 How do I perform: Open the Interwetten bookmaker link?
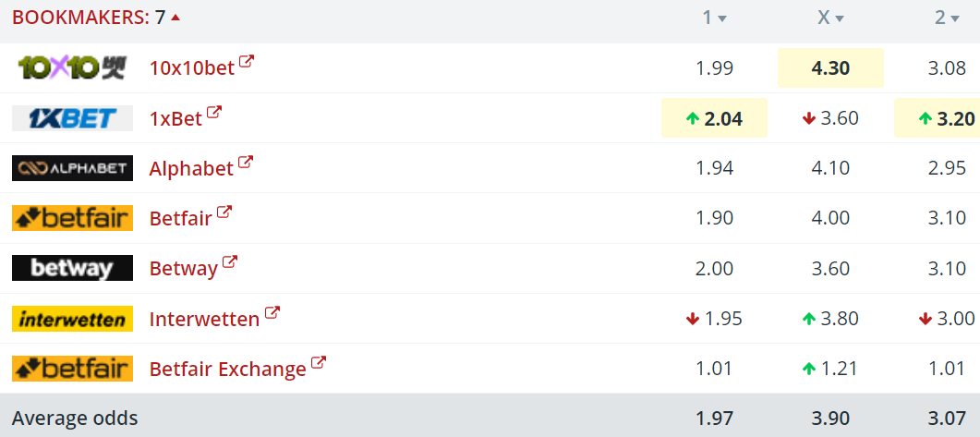tap(204, 319)
